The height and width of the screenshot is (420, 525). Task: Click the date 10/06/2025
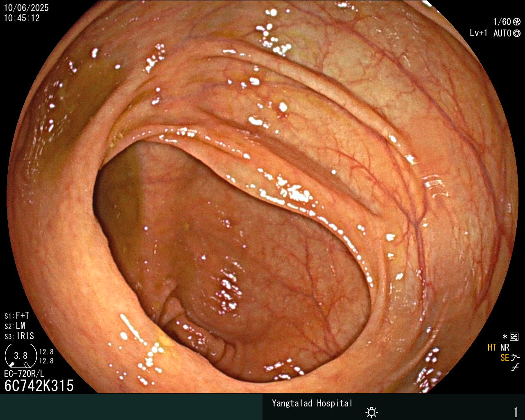tap(26, 8)
